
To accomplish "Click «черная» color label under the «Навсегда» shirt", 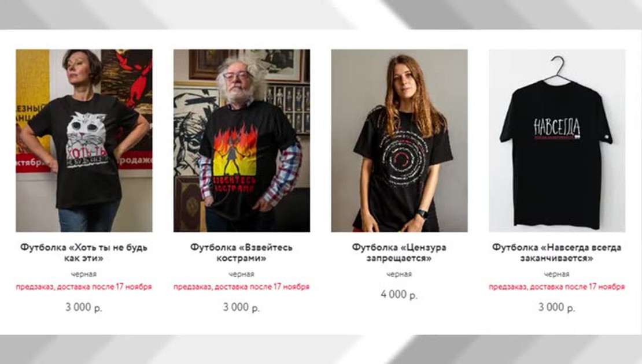I will [557, 274].
